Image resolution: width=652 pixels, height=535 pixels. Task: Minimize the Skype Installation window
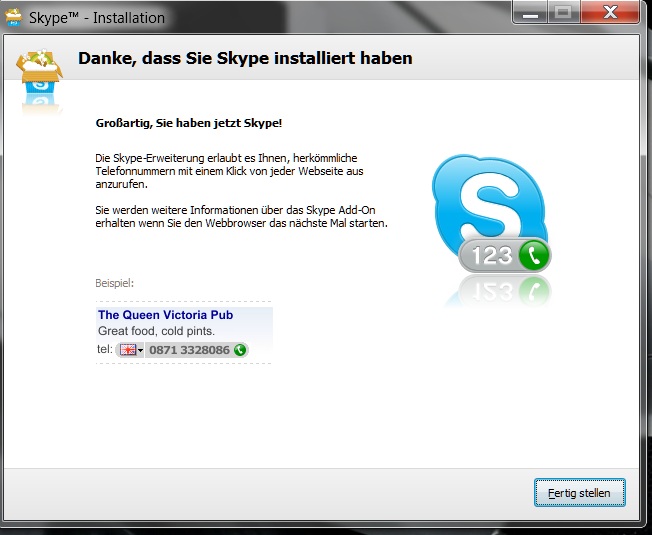(x=530, y=12)
